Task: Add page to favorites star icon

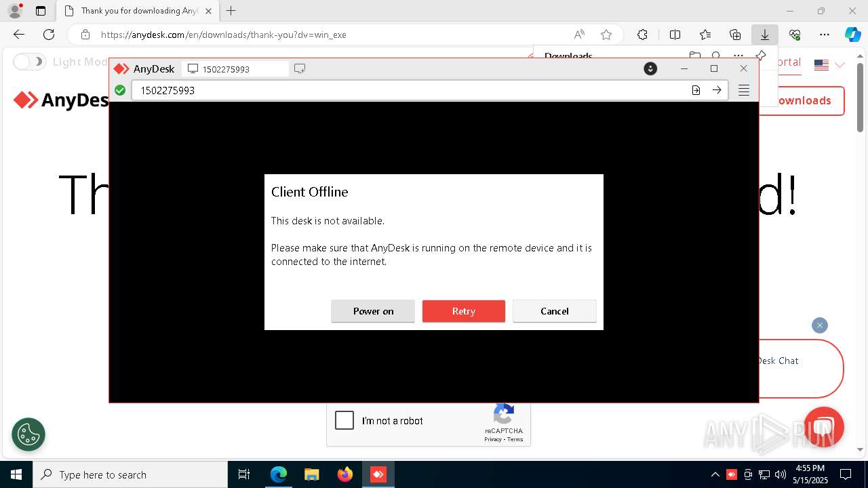Action: coord(606,35)
